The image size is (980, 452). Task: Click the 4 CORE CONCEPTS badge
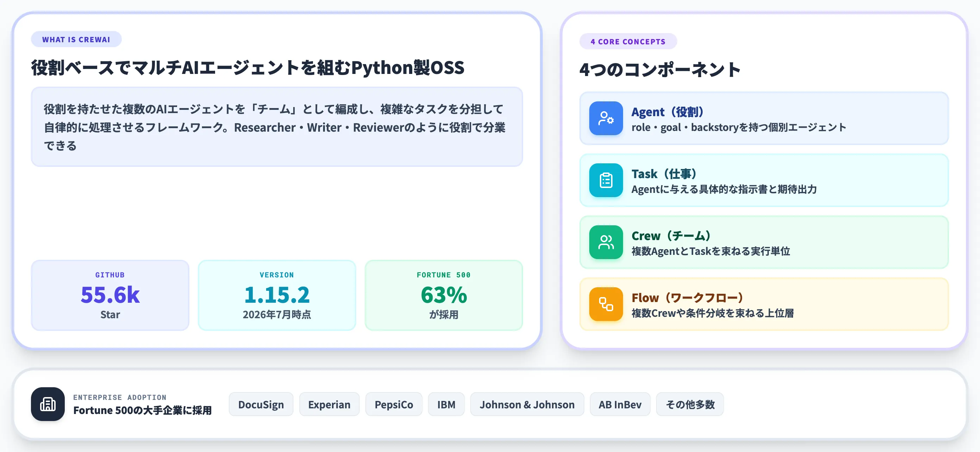(x=628, y=41)
